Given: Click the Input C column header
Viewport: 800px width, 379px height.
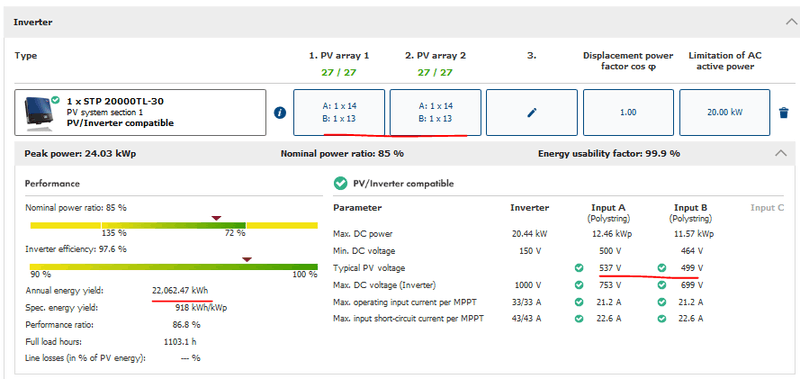Looking at the screenshot, I should click(x=767, y=208).
